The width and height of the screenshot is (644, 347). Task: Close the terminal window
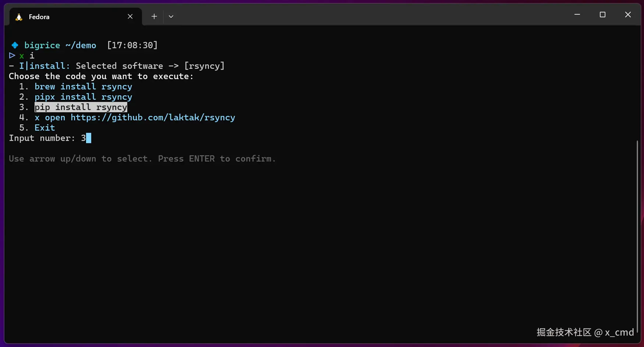pos(628,15)
